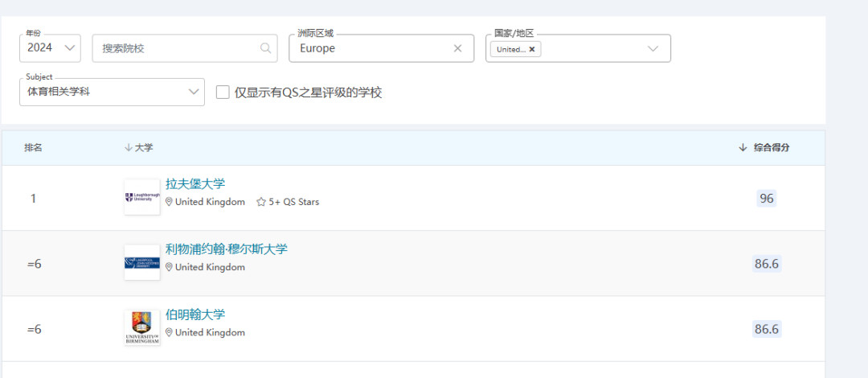Focus the 搜索院校 search field
The width and height of the screenshot is (868, 378).
coord(184,48)
